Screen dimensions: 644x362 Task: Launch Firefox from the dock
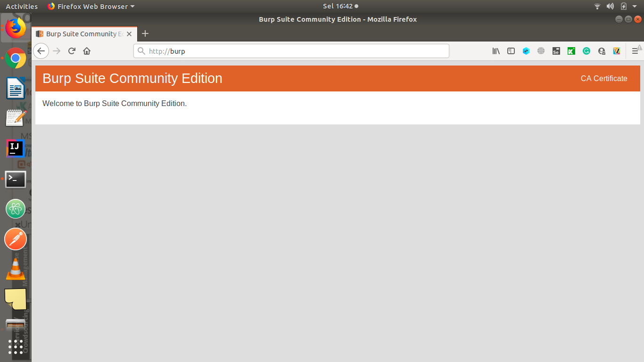[x=16, y=28]
